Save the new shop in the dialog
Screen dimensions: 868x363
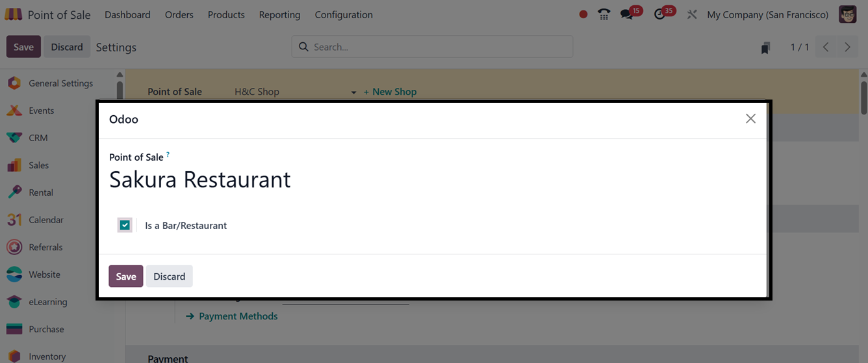coord(126,276)
